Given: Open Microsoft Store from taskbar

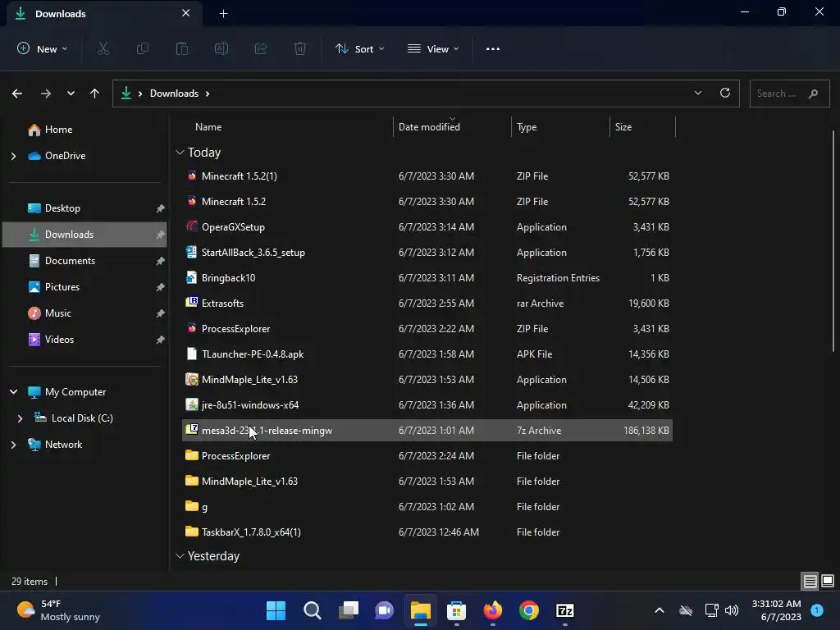Looking at the screenshot, I should click(x=456, y=610).
